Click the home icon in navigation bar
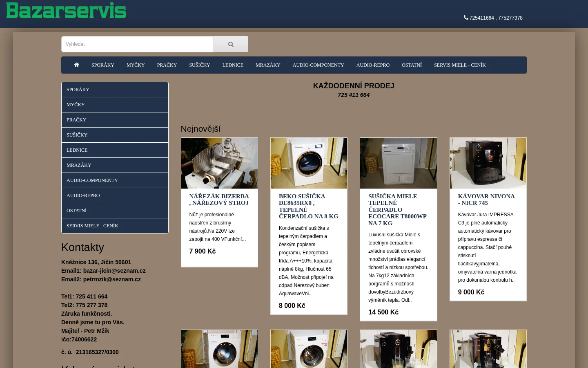 point(76,65)
